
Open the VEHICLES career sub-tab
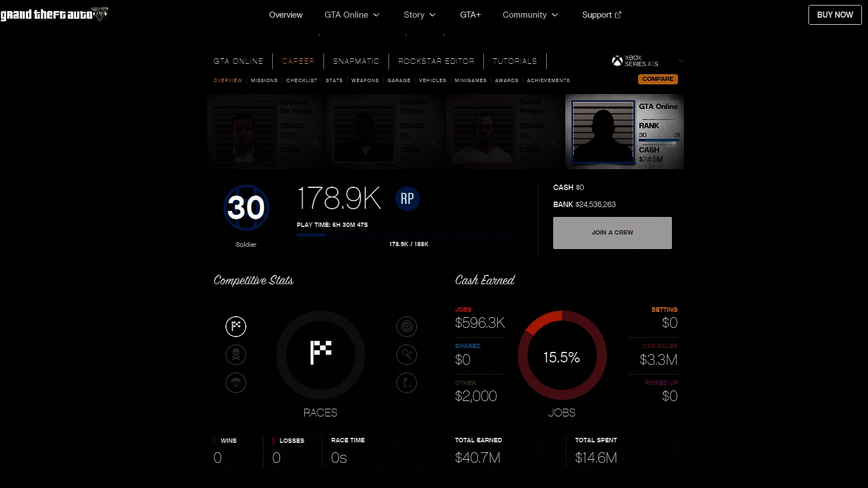point(433,80)
